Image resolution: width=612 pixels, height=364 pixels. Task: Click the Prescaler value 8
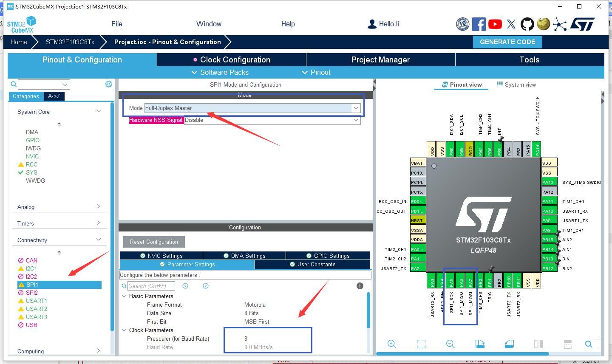(x=246, y=339)
